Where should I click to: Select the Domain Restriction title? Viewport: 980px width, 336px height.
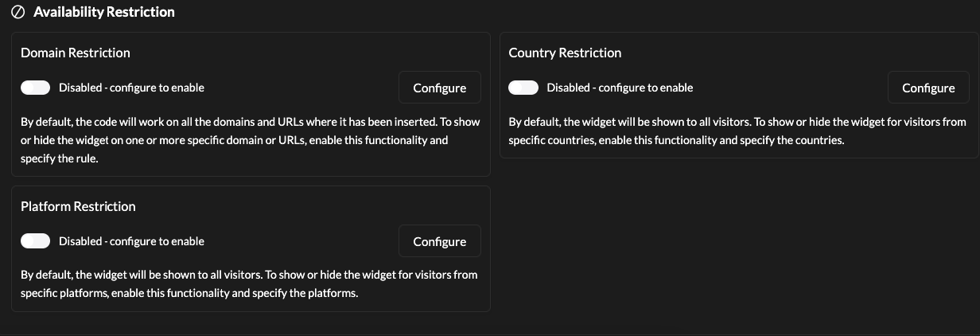point(75,53)
